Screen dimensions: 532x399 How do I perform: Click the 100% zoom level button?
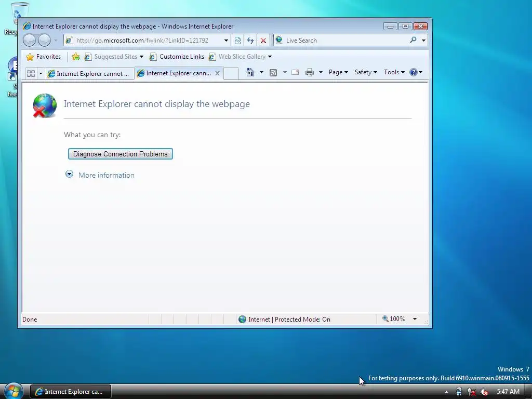click(x=394, y=319)
